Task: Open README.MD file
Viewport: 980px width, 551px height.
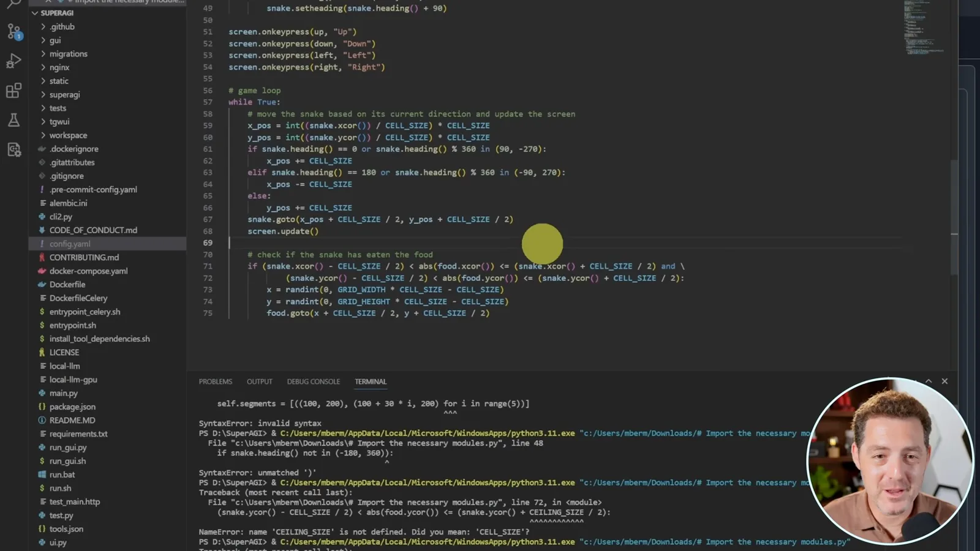Action: coord(72,421)
